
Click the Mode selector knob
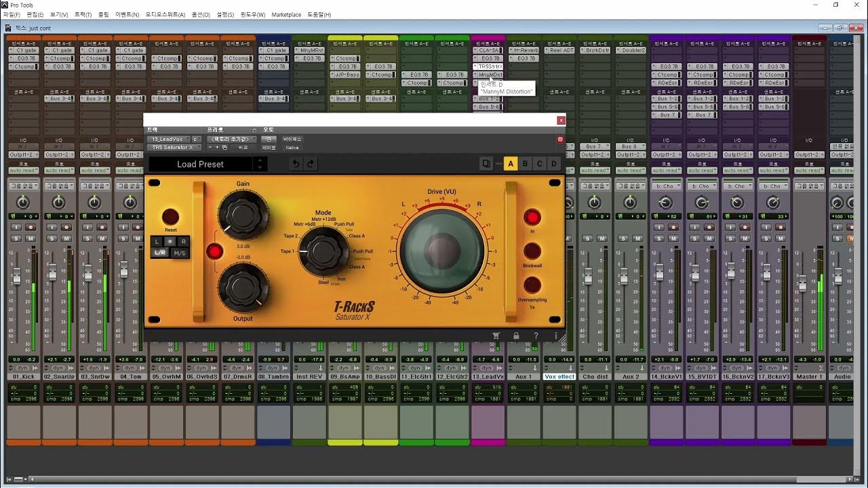point(323,251)
